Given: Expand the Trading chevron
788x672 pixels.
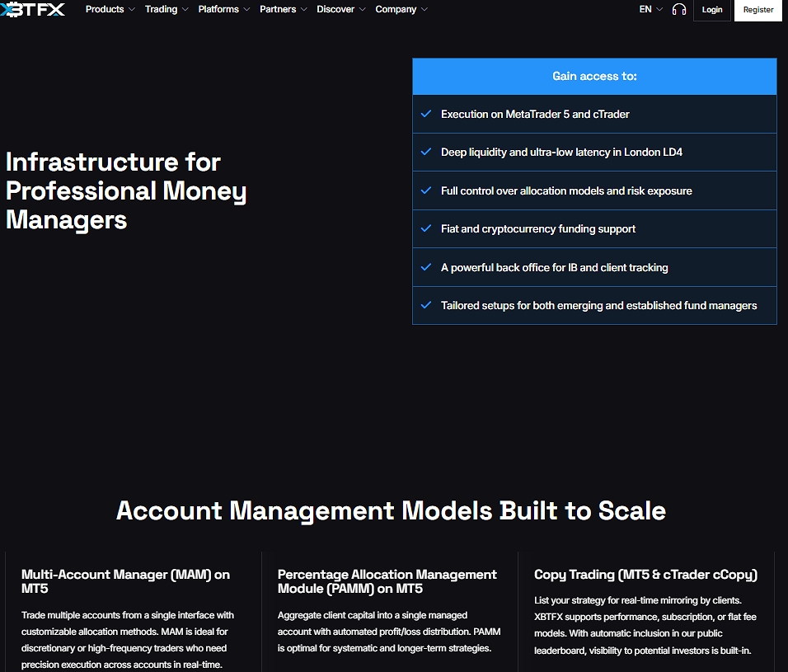Looking at the screenshot, I should pyautogui.click(x=185, y=10).
